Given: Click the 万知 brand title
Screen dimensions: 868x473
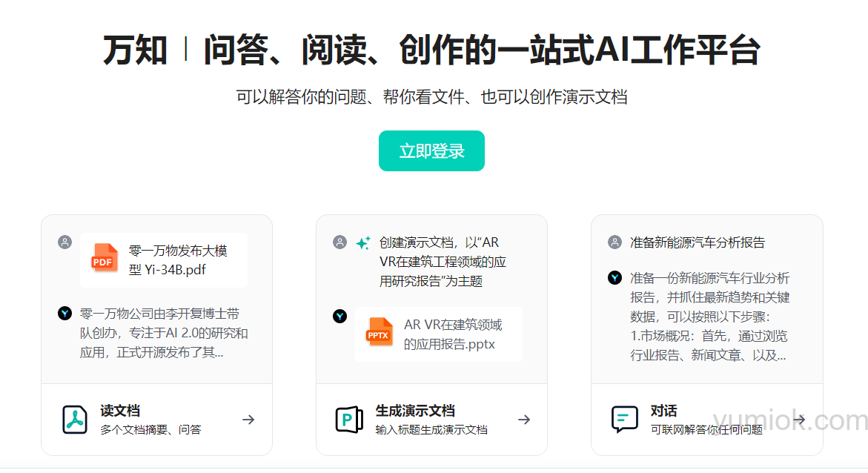Looking at the screenshot, I should [135, 50].
